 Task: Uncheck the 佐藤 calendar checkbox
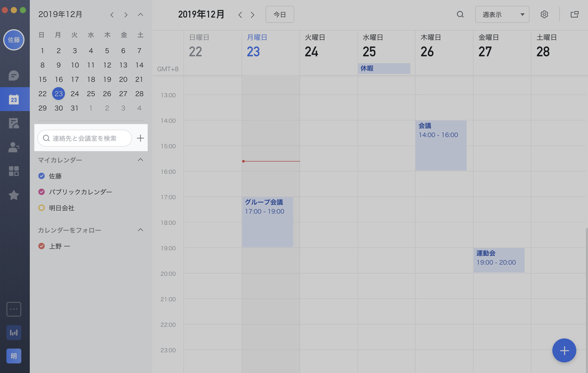(42, 176)
